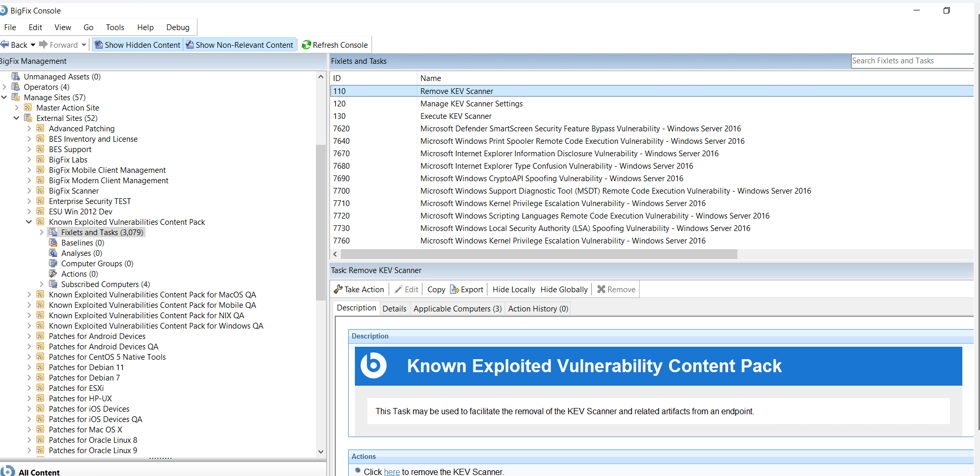Sort the list by the ID column header

373,78
